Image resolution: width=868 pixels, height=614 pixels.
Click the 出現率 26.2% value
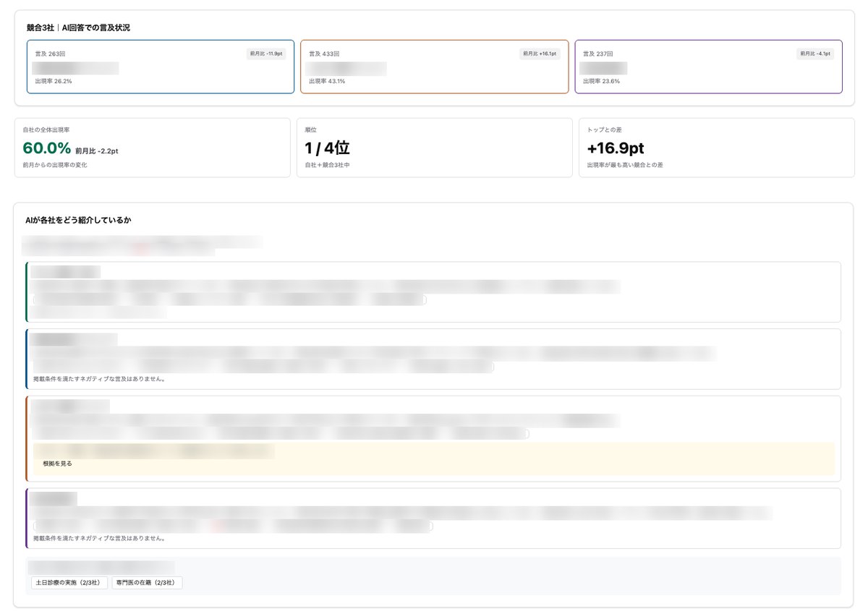pos(54,82)
